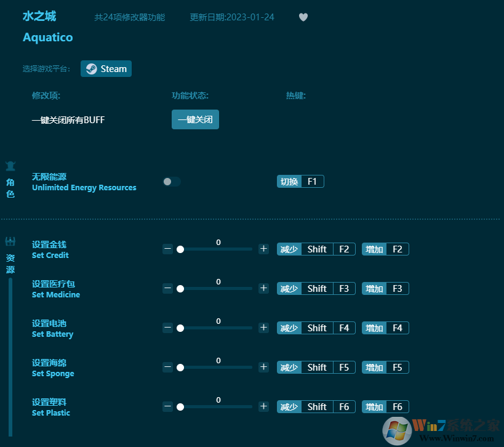The width and height of the screenshot is (504, 447).
Task: Click the heart favorite icon
Action: coord(303,17)
